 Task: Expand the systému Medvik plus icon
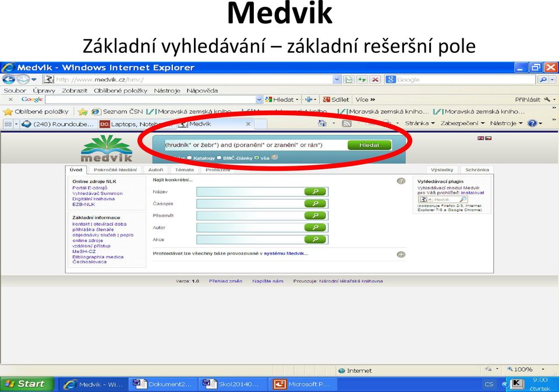[x=401, y=255]
